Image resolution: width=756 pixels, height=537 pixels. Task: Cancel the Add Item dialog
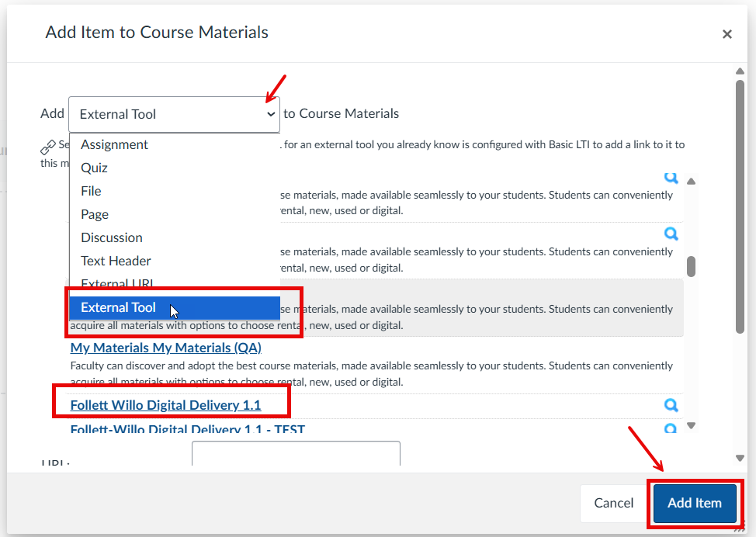pyautogui.click(x=613, y=503)
